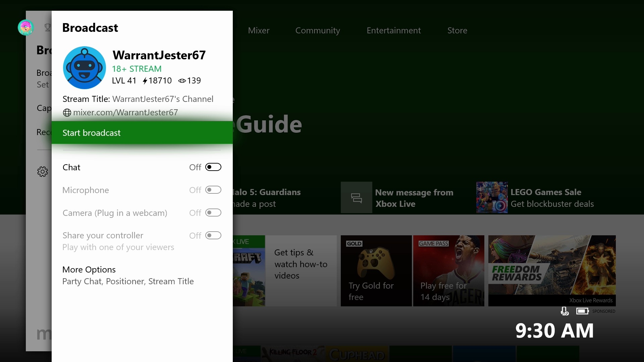
Task: Expand the More Options section
Action: [89, 269]
